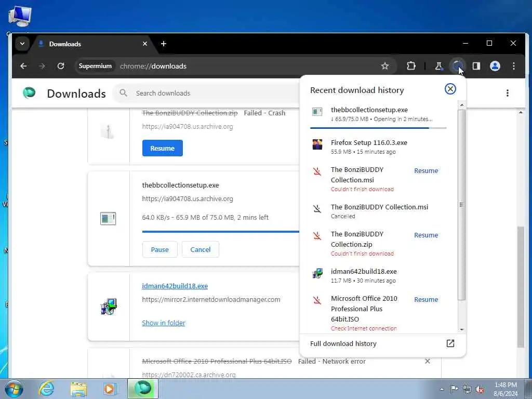Open the Extensions puzzle icon
The height and width of the screenshot is (399, 532).
[411, 66]
